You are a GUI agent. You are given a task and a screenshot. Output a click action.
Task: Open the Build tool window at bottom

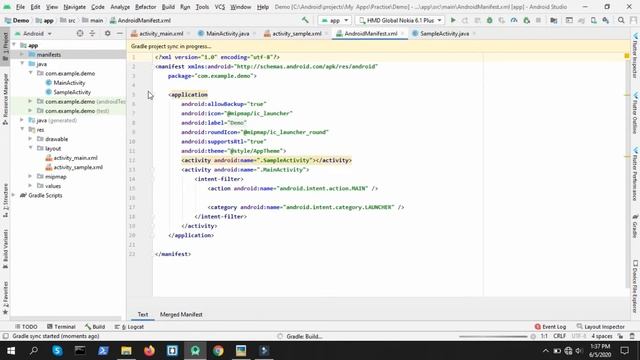pos(95,327)
